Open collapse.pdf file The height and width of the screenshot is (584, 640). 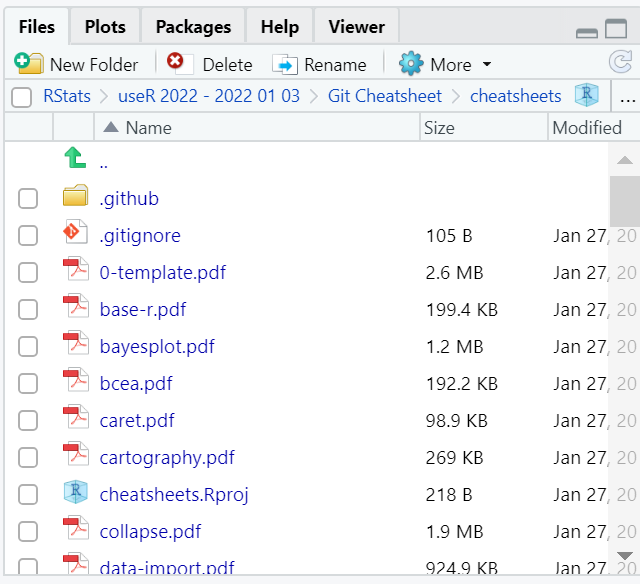click(x=151, y=532)
